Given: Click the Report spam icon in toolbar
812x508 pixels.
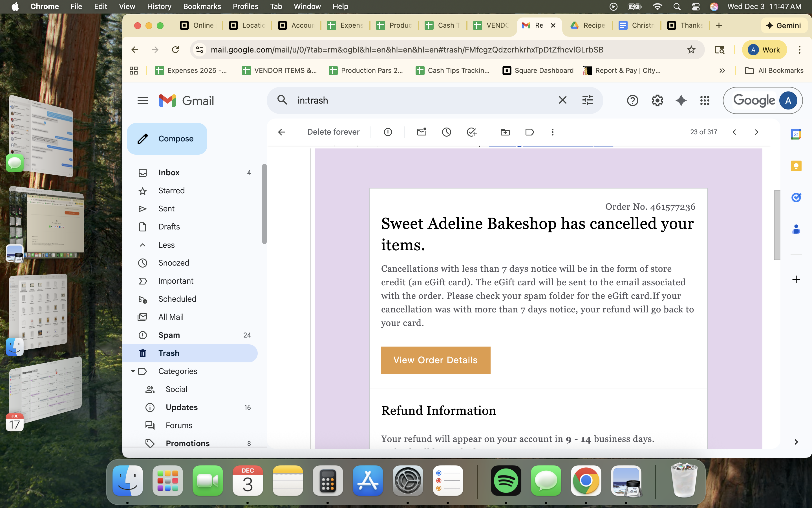Looking at the screenshot, I should click(388, 132).
